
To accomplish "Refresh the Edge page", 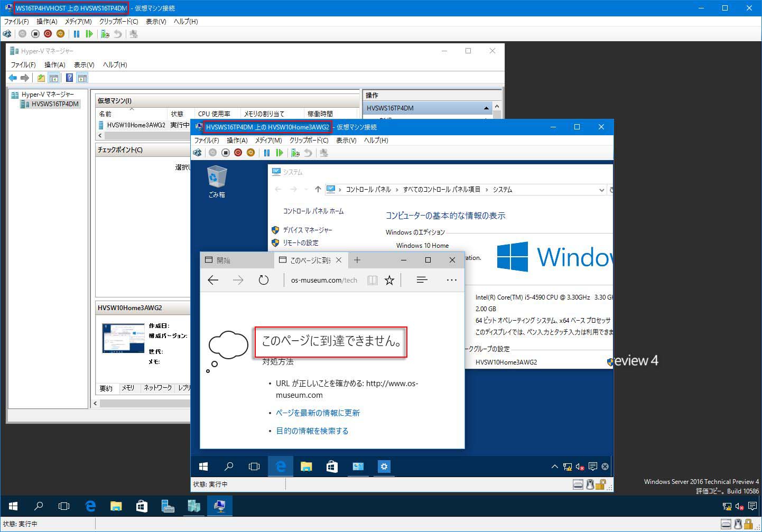I will click(264, 281).
